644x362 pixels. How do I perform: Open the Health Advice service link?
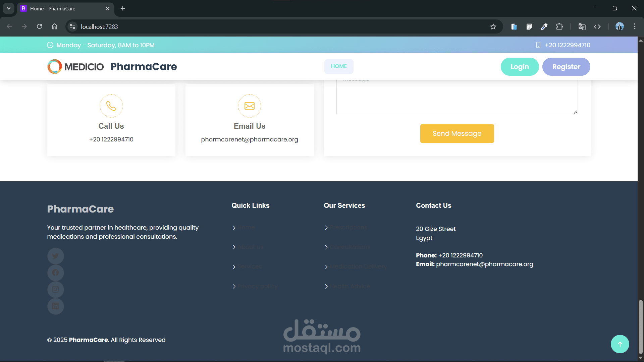point(350,287)
